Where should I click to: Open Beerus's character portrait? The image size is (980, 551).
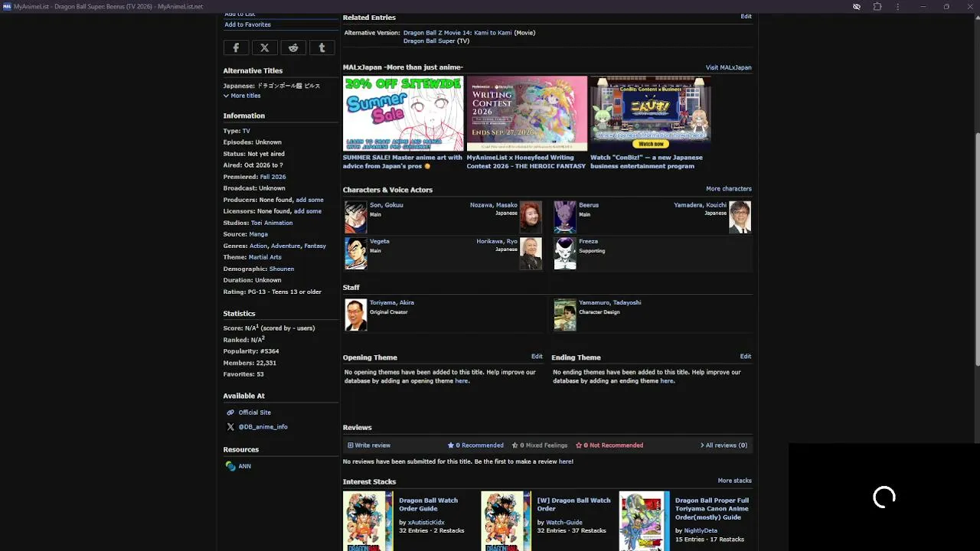pyautogui.click(x=565, y=217)
